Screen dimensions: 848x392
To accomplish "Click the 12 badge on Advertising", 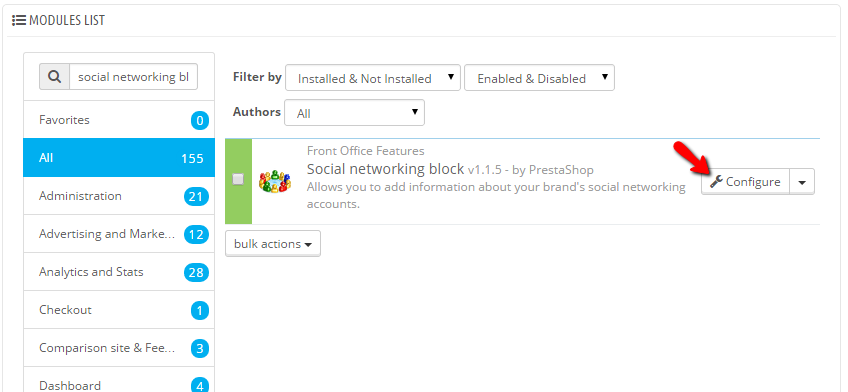I will tap(196, 235).
